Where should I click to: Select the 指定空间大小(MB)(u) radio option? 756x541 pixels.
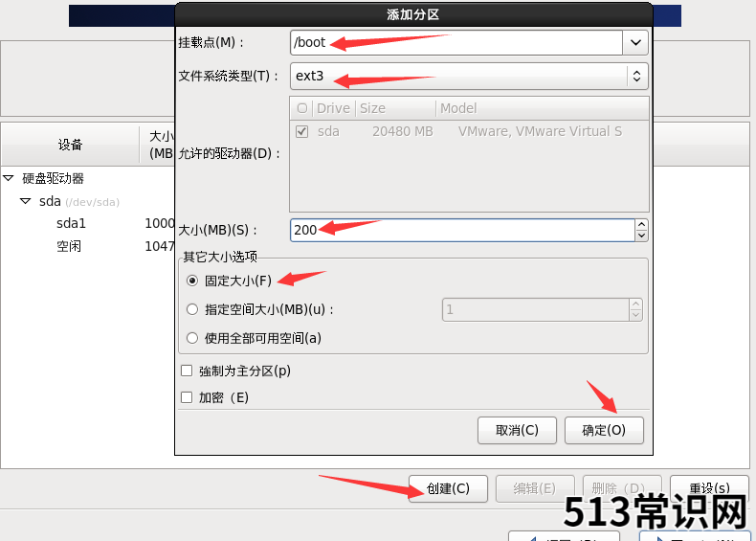point(192,309)
